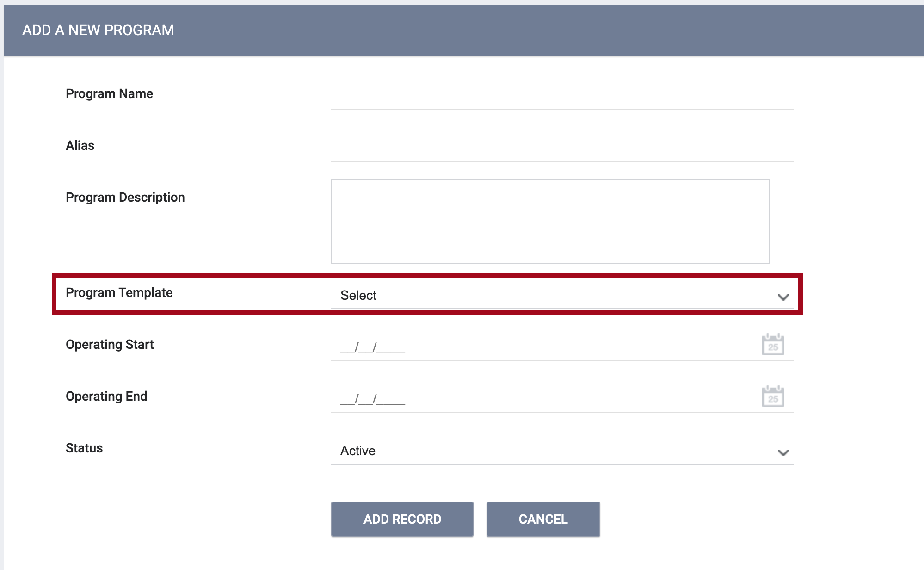Focus the Program Name text field
Image resolution: width=924 pixels, height=570 pixels.
coord(562,98)
